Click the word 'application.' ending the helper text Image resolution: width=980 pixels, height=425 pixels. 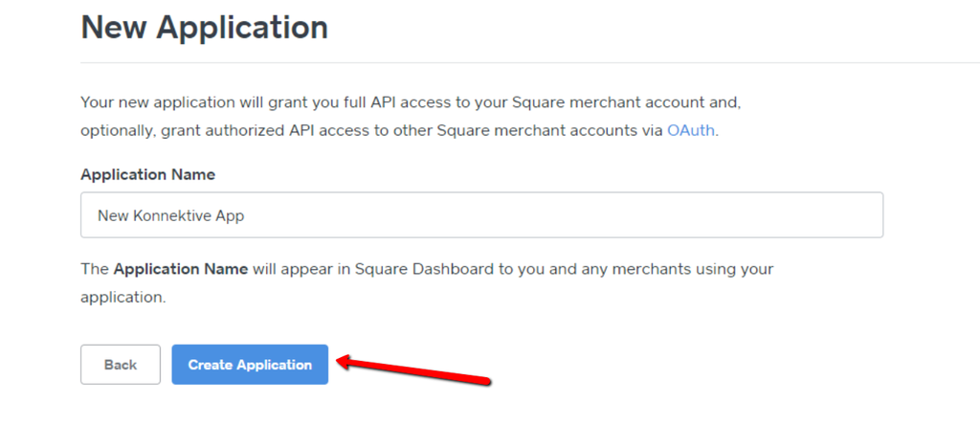(x=122, y=298)
